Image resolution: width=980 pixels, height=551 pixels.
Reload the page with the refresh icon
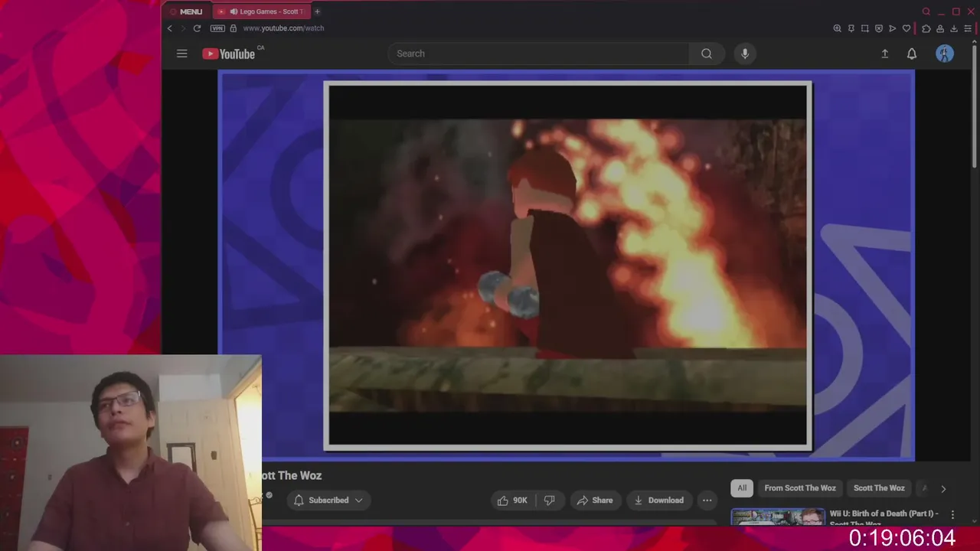point(197,28)
